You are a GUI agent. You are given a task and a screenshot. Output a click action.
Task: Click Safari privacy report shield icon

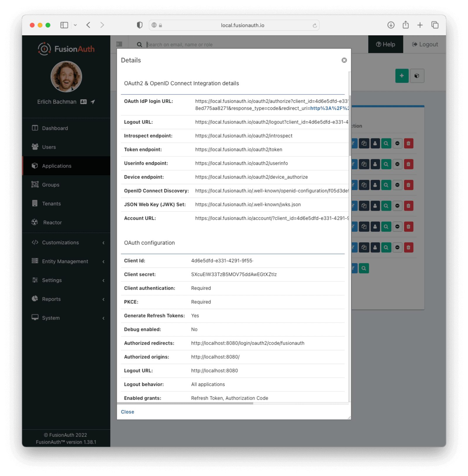tap(140, 25)
